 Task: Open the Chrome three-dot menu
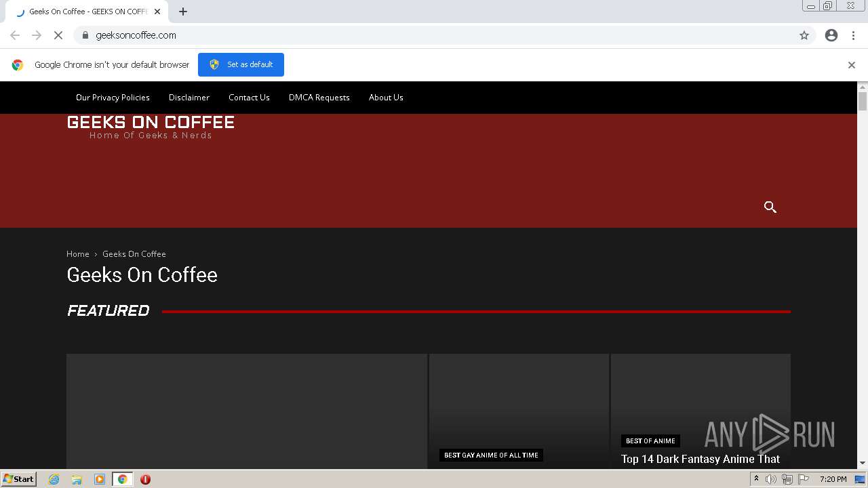pos(853,35)
